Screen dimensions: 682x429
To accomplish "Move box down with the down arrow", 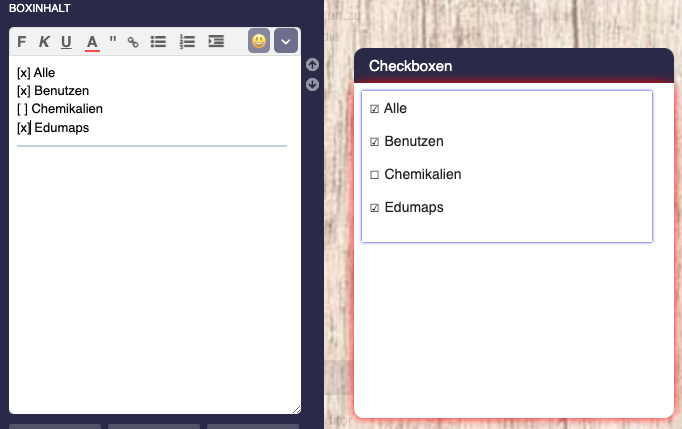I will point(312,84).
